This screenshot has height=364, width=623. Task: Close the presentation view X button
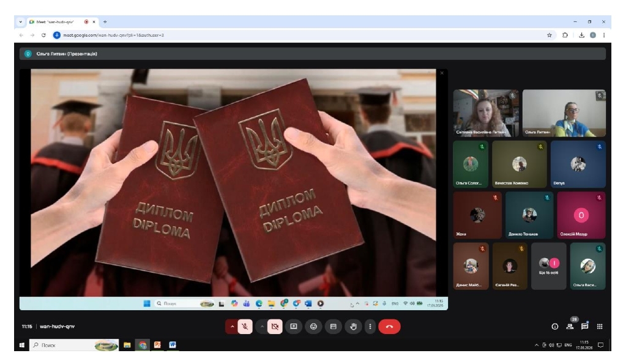click(442, 73)
